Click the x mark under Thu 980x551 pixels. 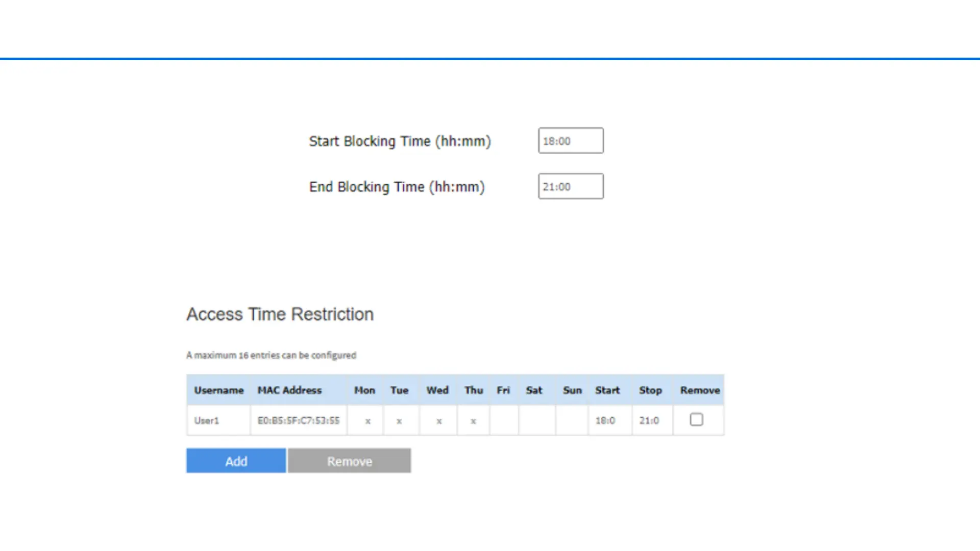(x=473, y=421)
